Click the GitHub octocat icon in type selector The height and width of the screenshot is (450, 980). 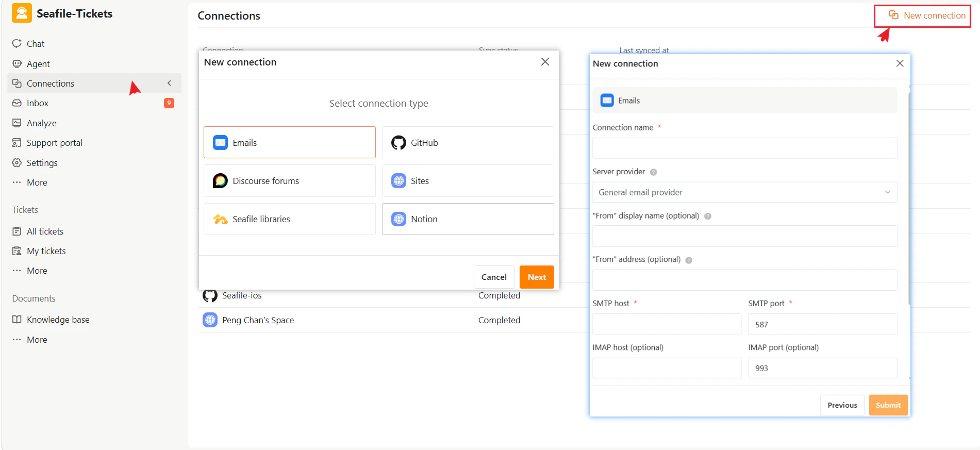[398, 143]
